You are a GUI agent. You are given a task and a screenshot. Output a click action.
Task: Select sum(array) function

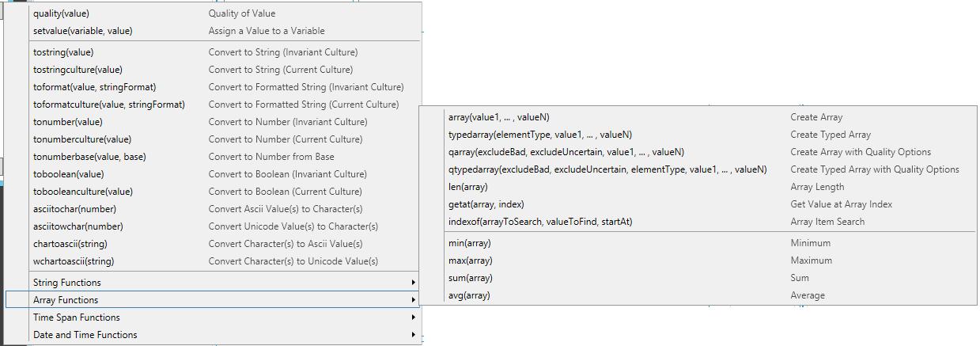(470, 278)
